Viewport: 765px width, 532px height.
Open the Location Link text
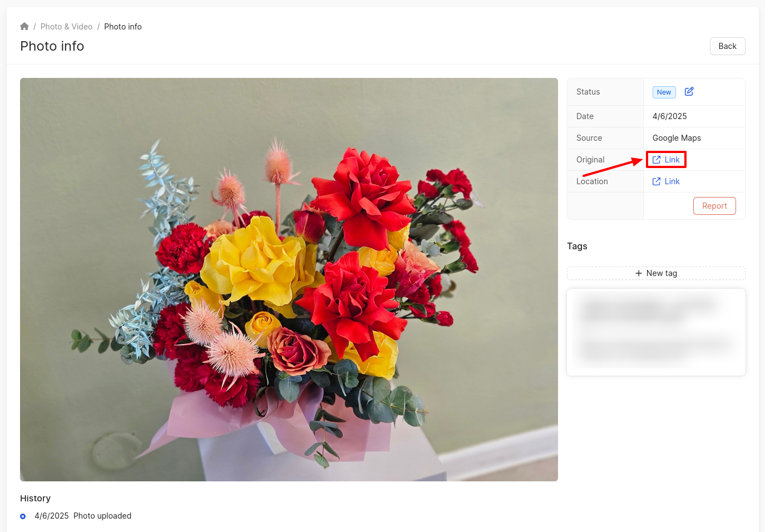point(672,181)
